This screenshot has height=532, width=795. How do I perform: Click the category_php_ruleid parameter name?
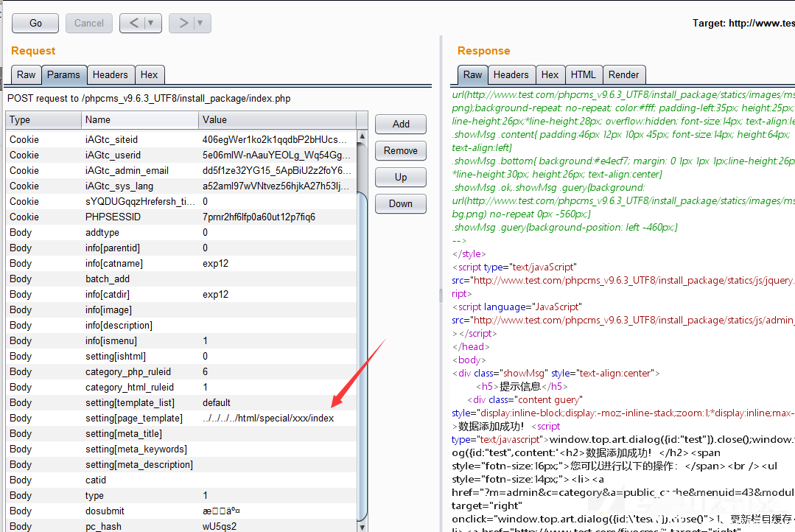click(x=128, y=372)
